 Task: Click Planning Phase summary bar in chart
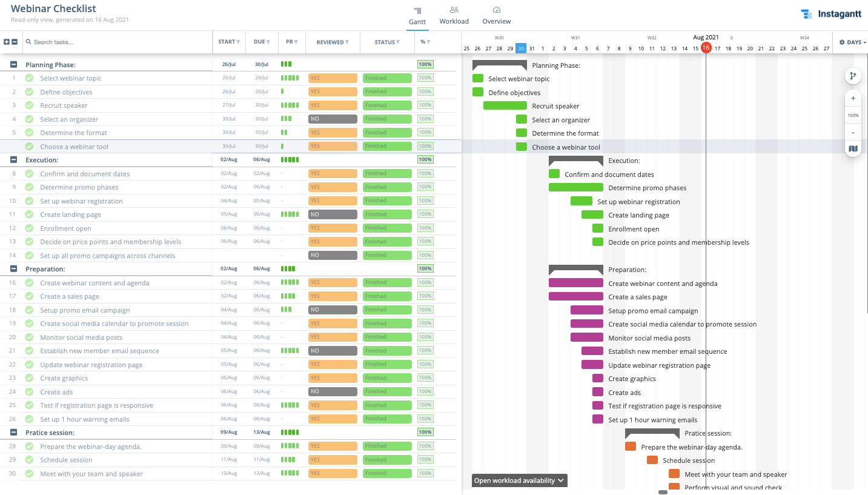pyautogui.click(x=500, y=64)
